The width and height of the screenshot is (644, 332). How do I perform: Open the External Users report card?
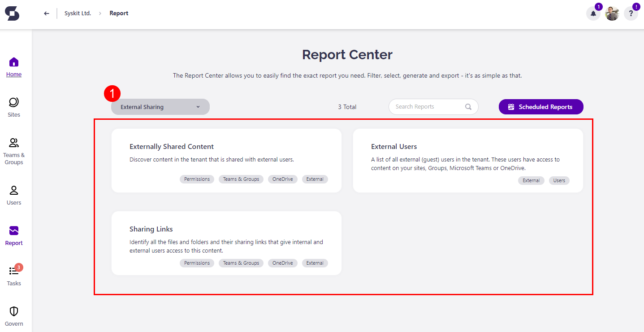click(x=468, y=160)
